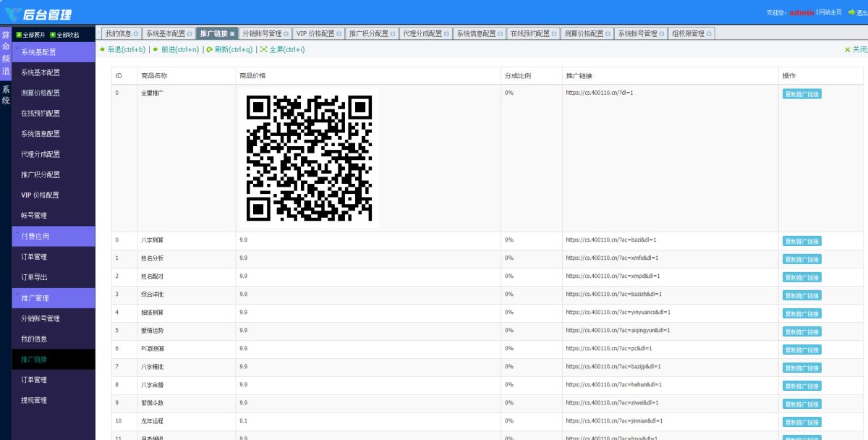868x440 pixels.
Task: Click the 刷新 refresh icon
Action: point(209,49)
